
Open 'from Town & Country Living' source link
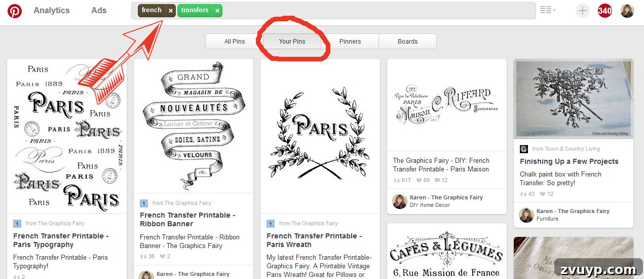click(x=566, y=149)
